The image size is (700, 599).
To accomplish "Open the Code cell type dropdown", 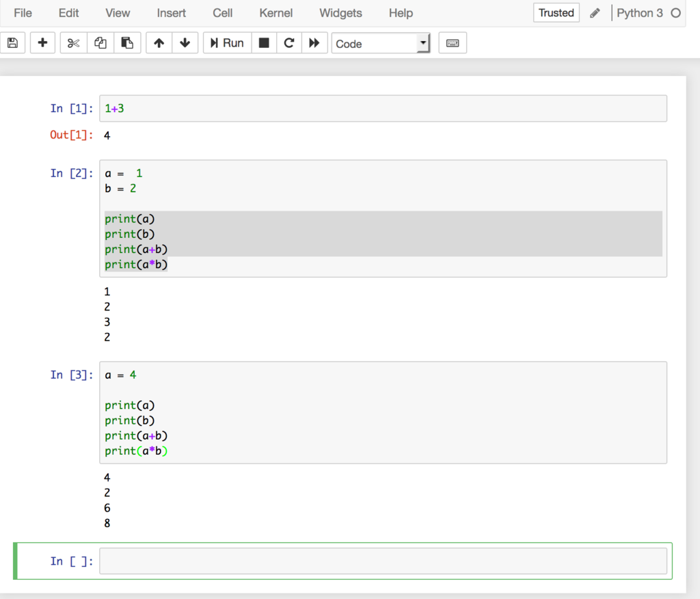I will tap(380, 42).
